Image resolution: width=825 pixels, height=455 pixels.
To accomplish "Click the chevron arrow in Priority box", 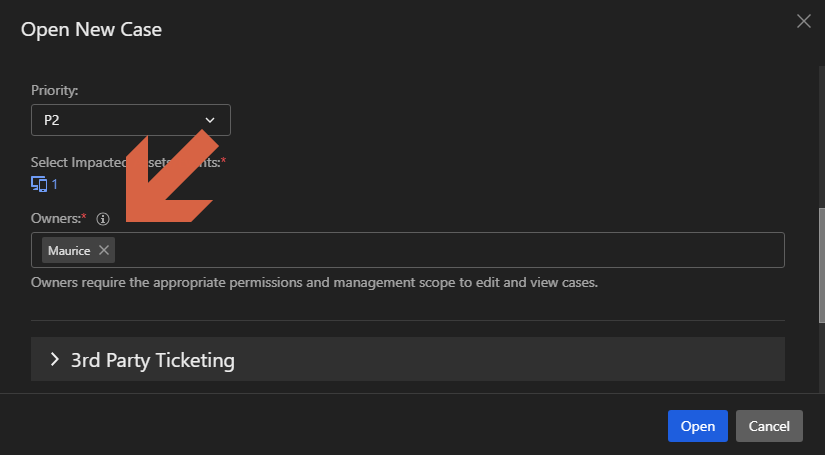I will [x=210, y=120].
